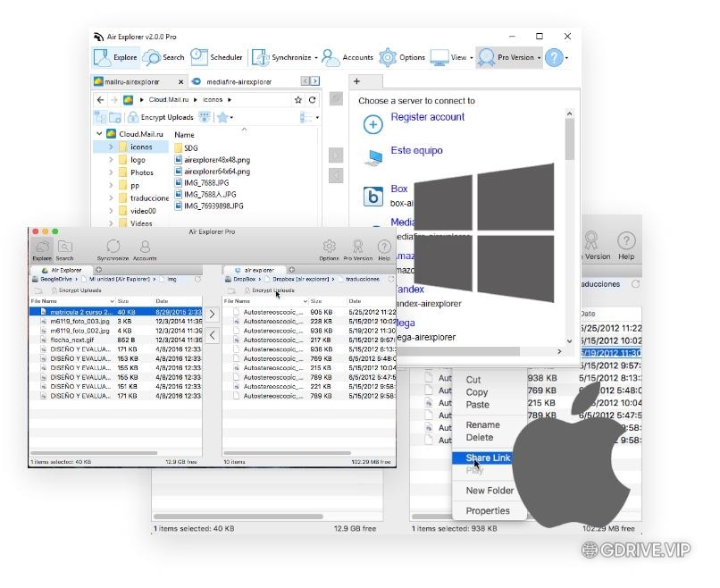Image resolution: width=720 pixels, height=588 pixels.
Task: Select m6119_foto_003.jpg in the Mac file list
Action: tap(80, 321)
